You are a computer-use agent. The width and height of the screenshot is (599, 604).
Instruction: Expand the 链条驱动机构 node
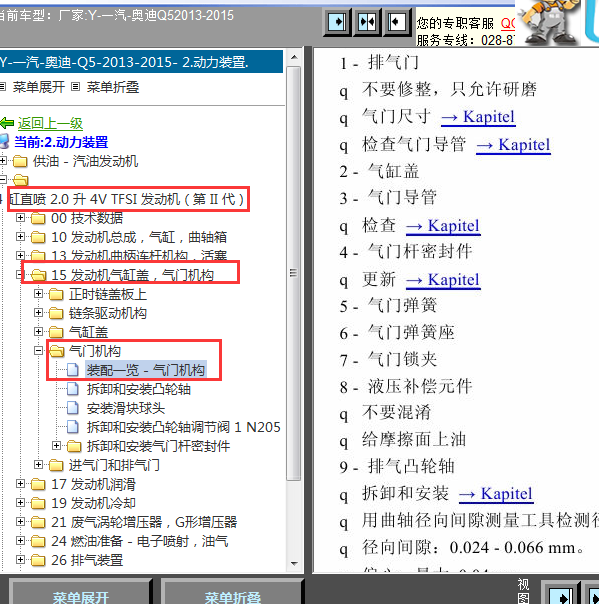pos(38,313)
